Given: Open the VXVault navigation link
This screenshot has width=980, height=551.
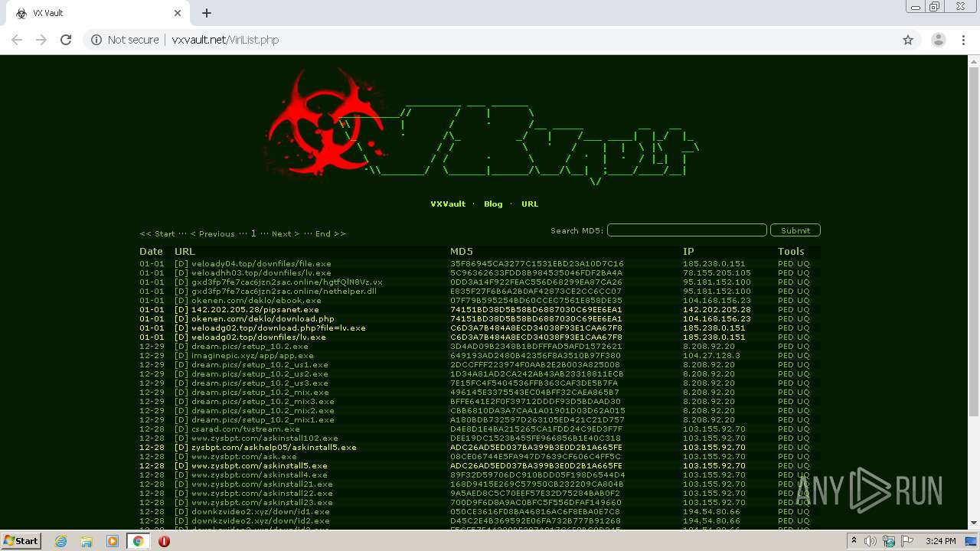Looking at the screenshot, I should tap(448, 204).
